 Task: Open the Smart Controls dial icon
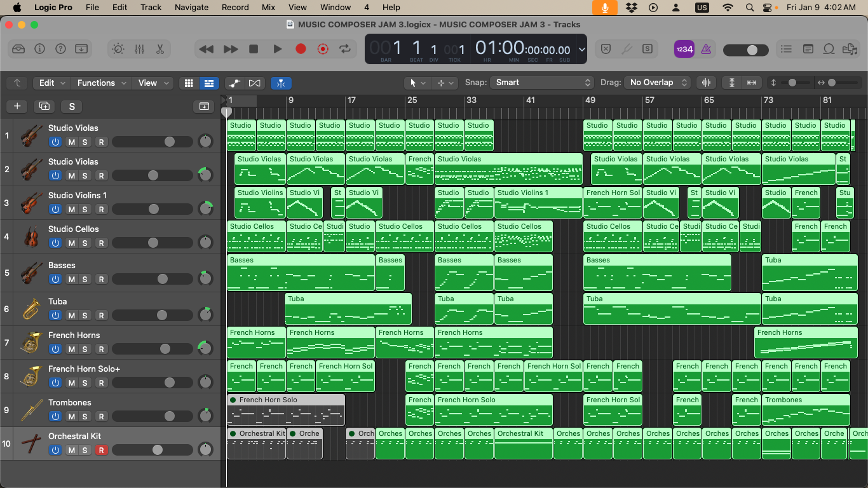(118, 49)
